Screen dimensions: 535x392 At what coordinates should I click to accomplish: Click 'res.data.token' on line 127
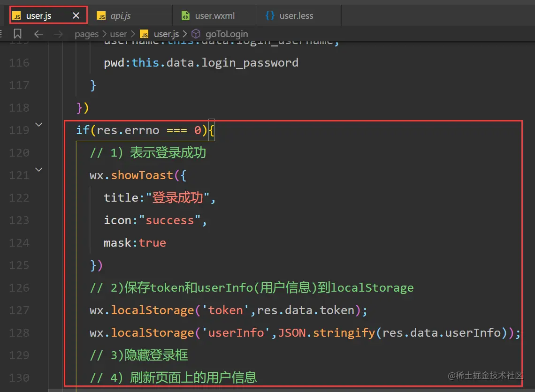pos(306,310)
